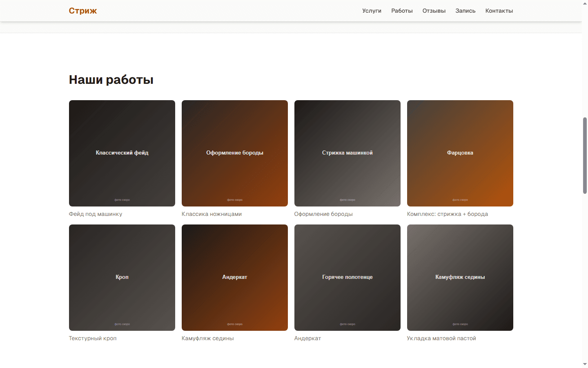This screenshot has height=368, width=588.
Task: Click caption Классика ножницами
Action: click(212, 214)
